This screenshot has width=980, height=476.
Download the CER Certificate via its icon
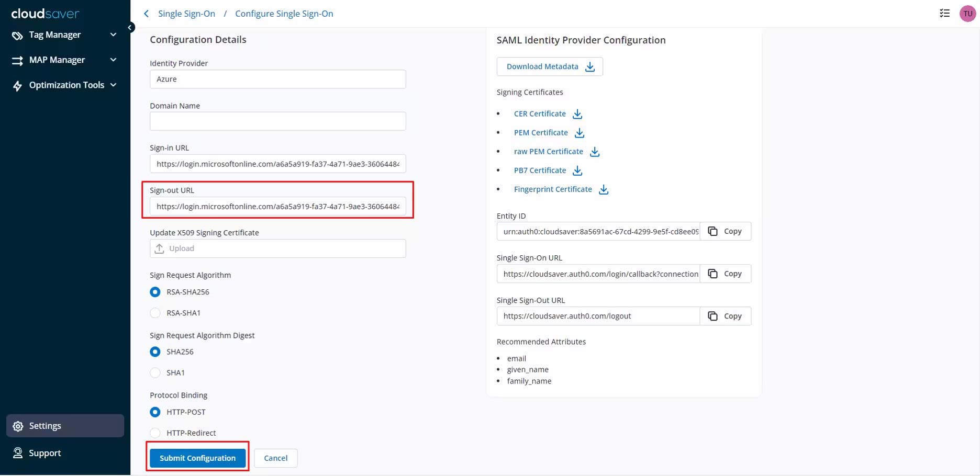pyautogui.click(x=577, y=114)
